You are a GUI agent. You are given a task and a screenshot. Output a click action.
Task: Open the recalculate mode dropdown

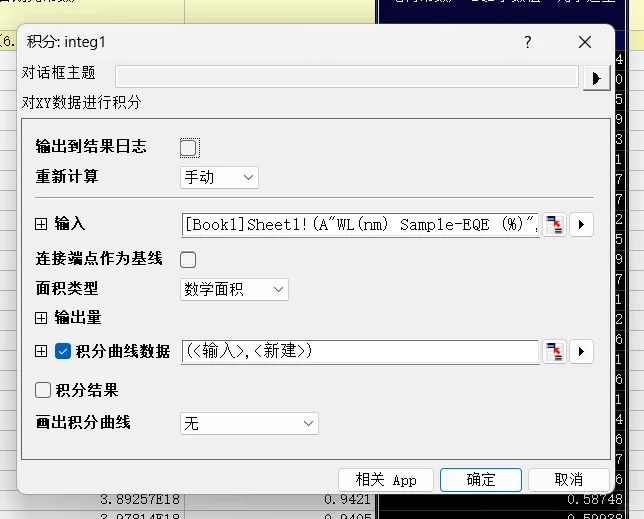(x=219, y=177)
